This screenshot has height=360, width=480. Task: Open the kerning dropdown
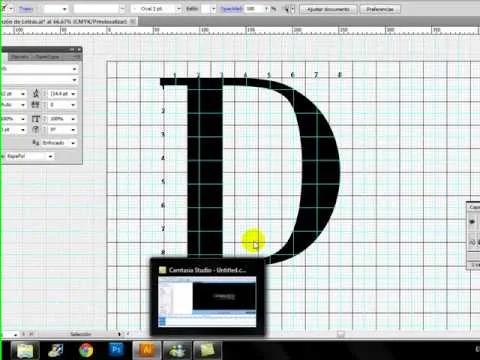point(23,105)
